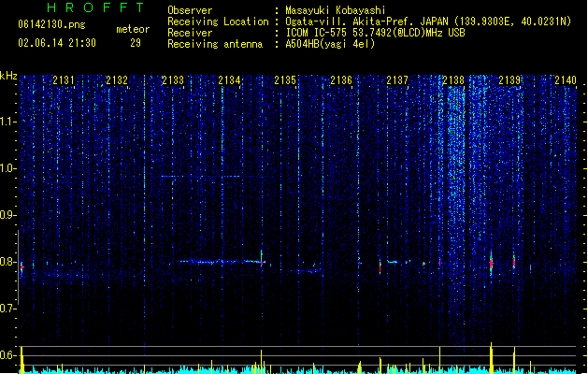
Task: Click the 2131 time marker
Action: [x=64, y=80]
